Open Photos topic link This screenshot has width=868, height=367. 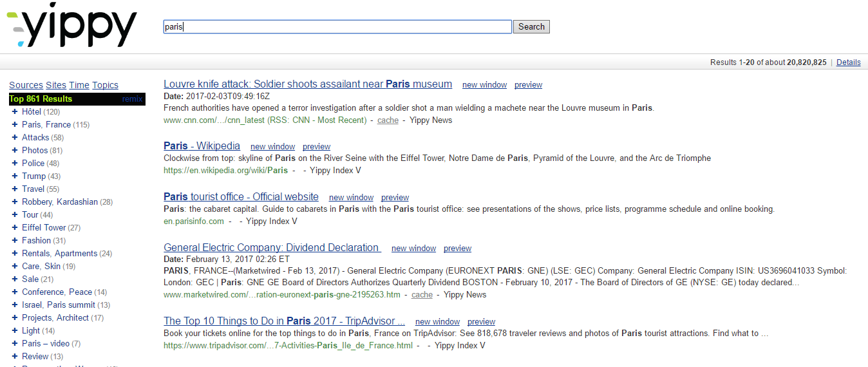[35, 151]
